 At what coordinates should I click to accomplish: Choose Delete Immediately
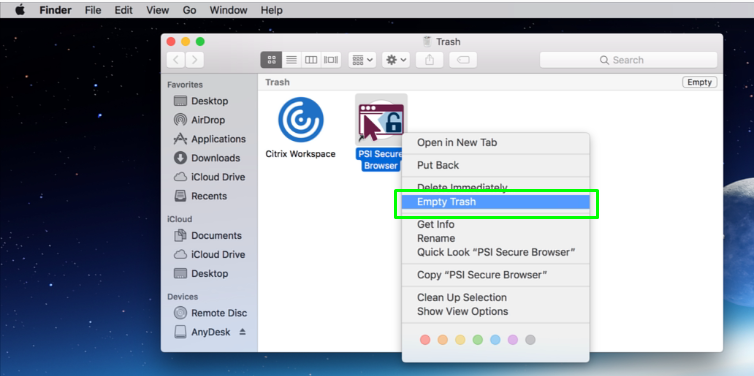pos(495,188)
